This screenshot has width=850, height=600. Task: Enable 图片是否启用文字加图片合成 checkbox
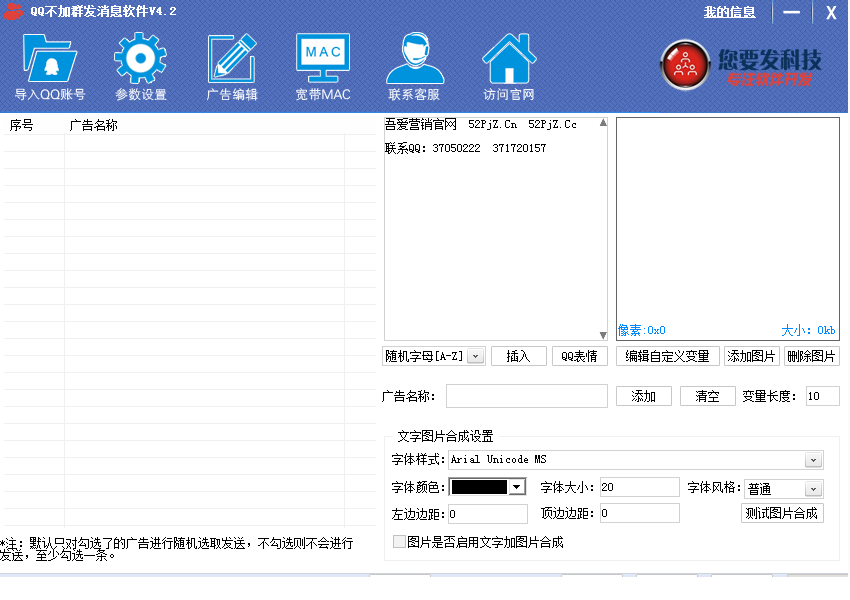click(x=400, y=541)
